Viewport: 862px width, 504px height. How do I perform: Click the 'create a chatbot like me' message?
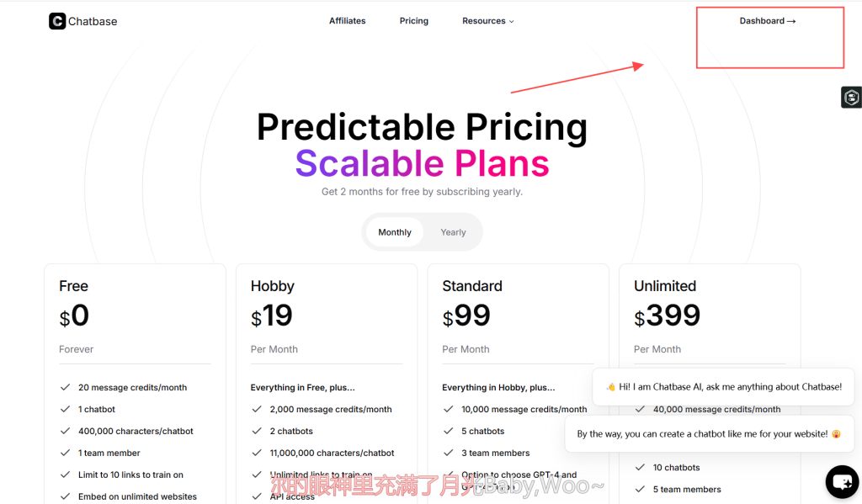[709, 434]
